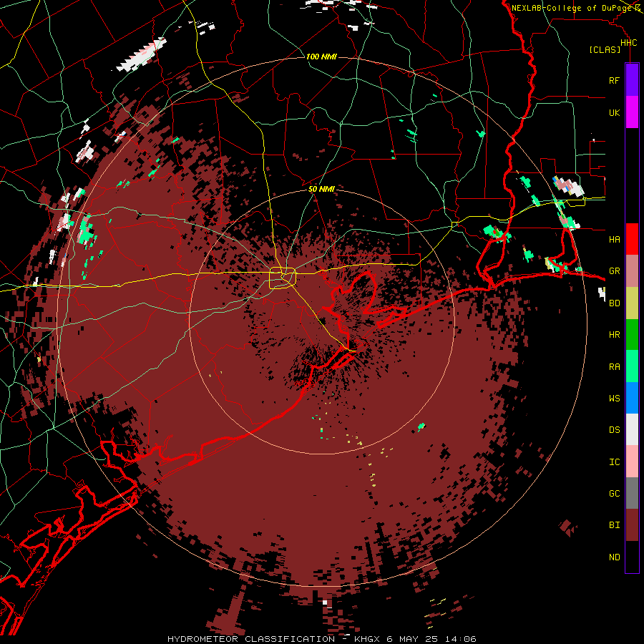Click the 14:06 timestamp

point(460,639)
